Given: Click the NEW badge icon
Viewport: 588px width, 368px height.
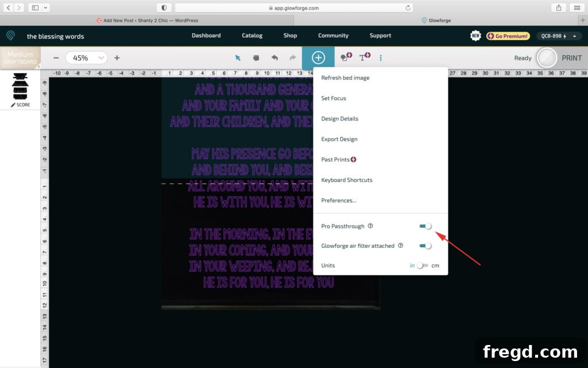Looking at the screenshot, I should click(475, 36).
